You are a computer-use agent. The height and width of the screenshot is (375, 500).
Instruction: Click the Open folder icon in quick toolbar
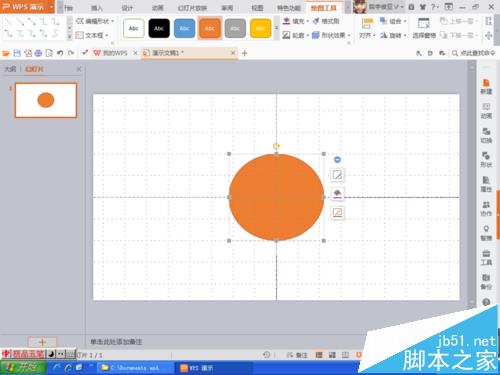pos(6,53)
